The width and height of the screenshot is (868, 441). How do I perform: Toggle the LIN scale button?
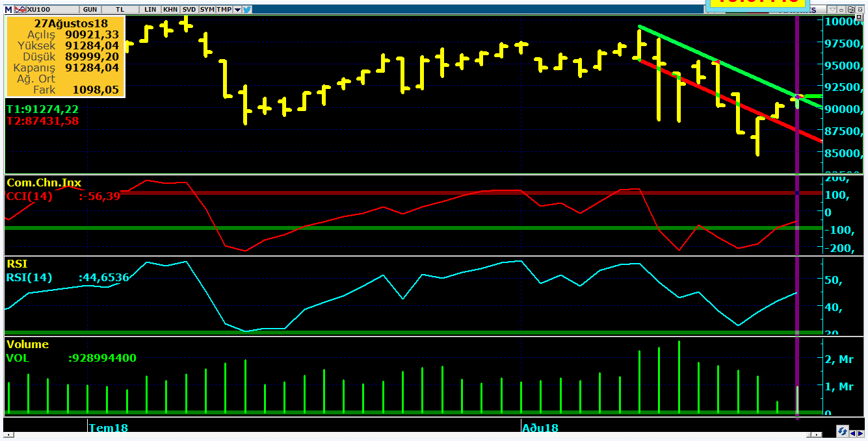pyautogui.click(x=150, y=9)
